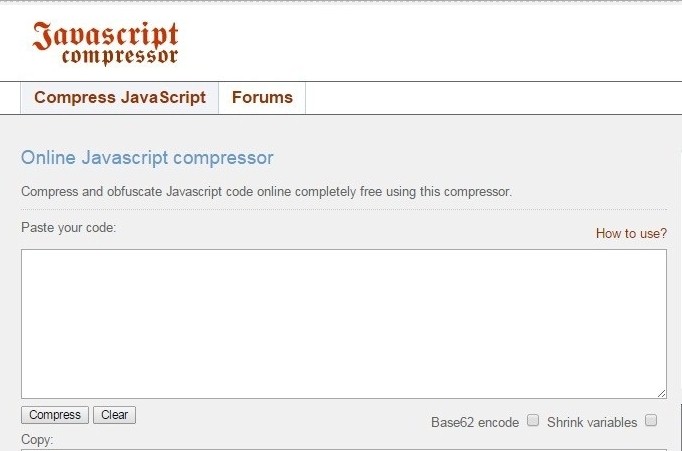The height and width of the screenshot is (451, 682).
Task: Grab the textarea resize grip corner
Action: 662,394
